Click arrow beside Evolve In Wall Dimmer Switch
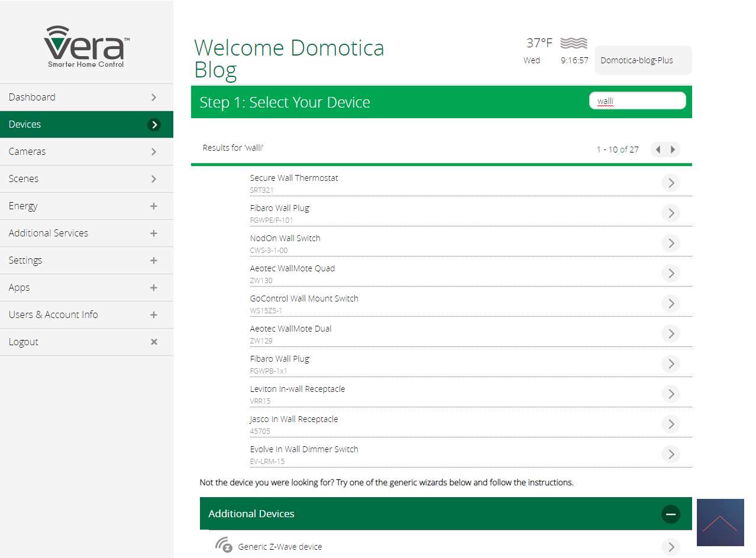 tap(671, 455)
